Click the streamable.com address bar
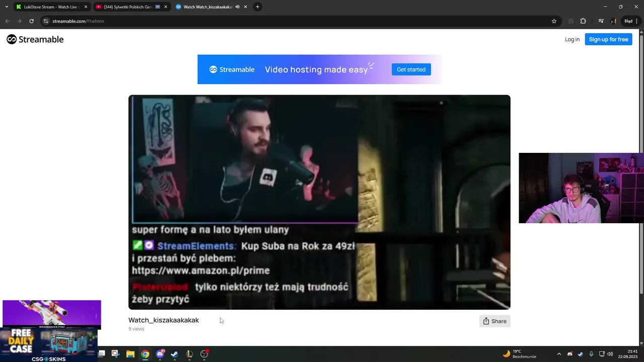 tap(300, 21)
